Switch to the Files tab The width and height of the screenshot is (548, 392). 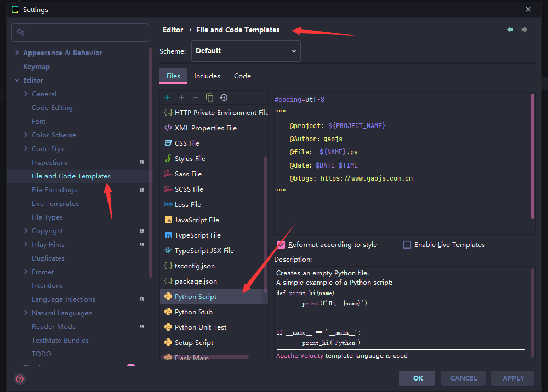(x=173, y=76)
